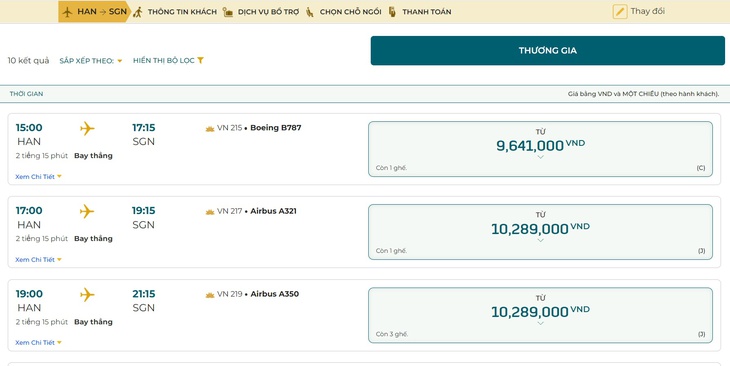Select the VN 219 Airbus A350 fare box
This screenshot has height=366, width=730.
pyautogui.click(x=540, y=315)
